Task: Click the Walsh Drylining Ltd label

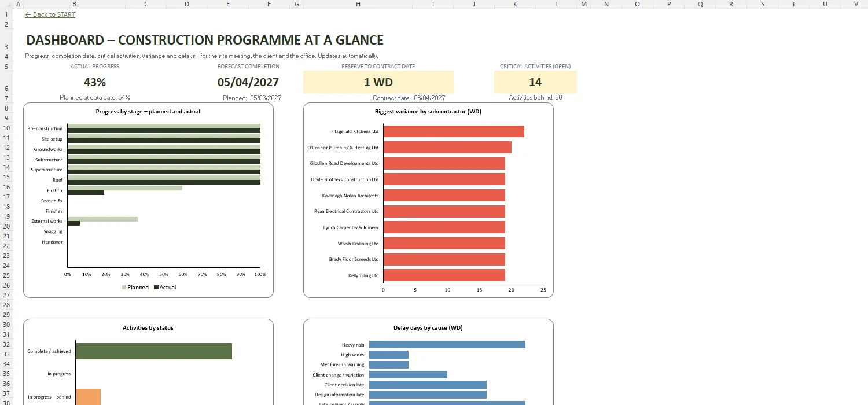Action: click(358, 244)
